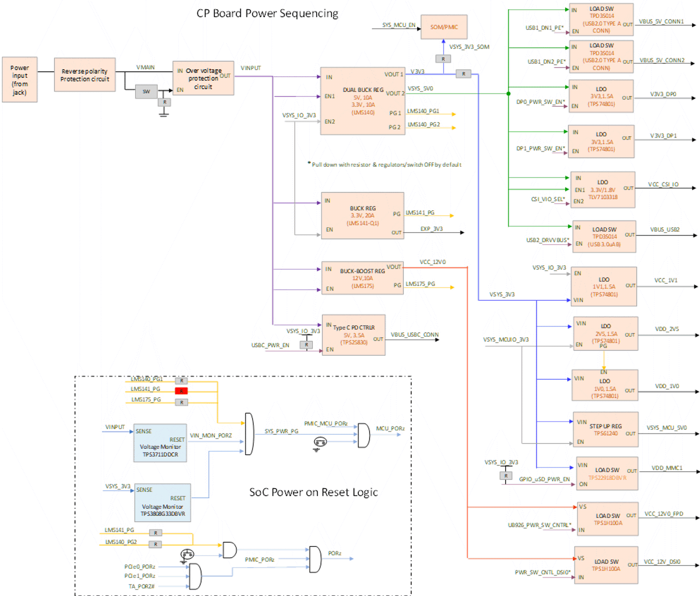700x596 pixels.
Task: Select the LOAD SW outputting VCC_12V0_FPD
Action: pyautogui.click(x=607, y=519)
